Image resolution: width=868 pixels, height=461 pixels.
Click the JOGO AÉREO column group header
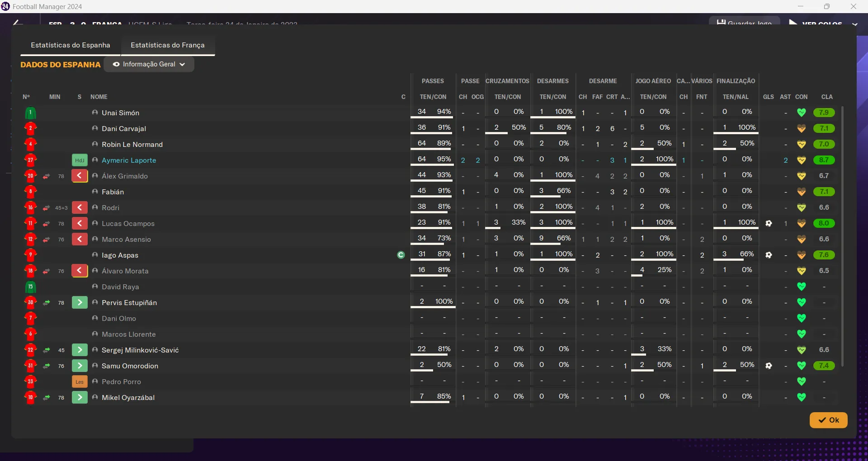click(653, 81)
